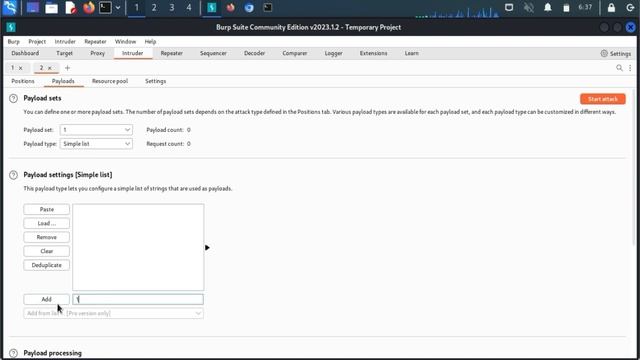Open the Project menu
640x360 pixels.
point(37,42)
